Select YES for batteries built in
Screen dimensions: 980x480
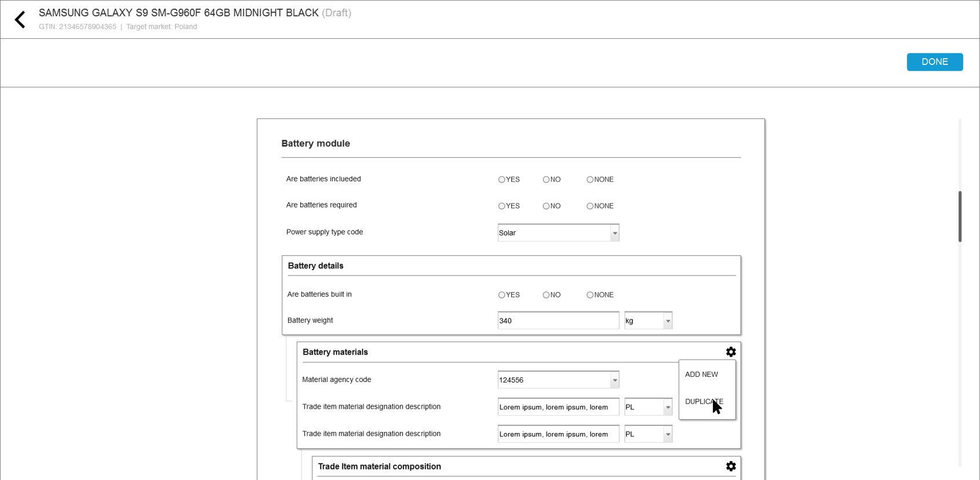(x=502, y=295)
